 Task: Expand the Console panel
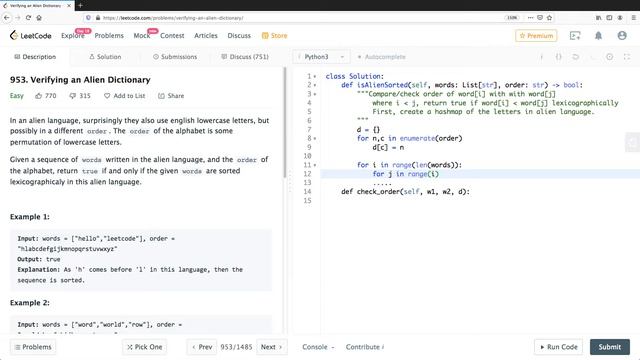[x=318, y=347]
